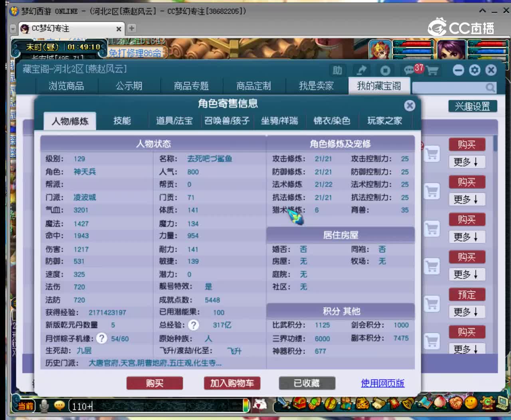511x420 pixels.
Task: Expand 更多 under the second 购买 button
Action: [466, 199]
